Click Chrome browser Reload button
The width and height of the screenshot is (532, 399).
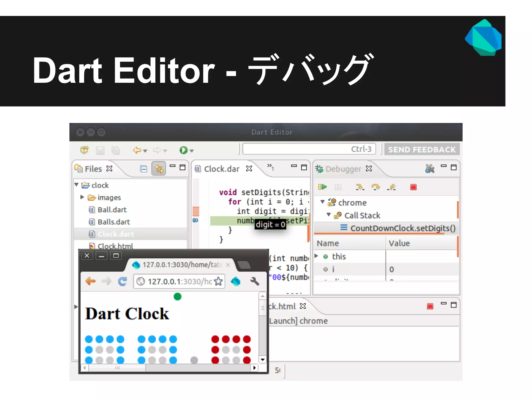click(x=122, y=281)
